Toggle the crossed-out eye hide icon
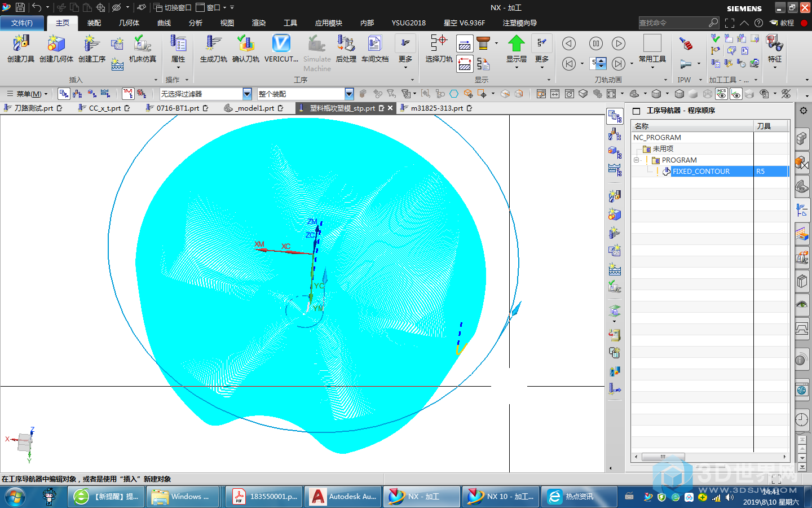This screenshot has height=508, width=812. (786, 94)
